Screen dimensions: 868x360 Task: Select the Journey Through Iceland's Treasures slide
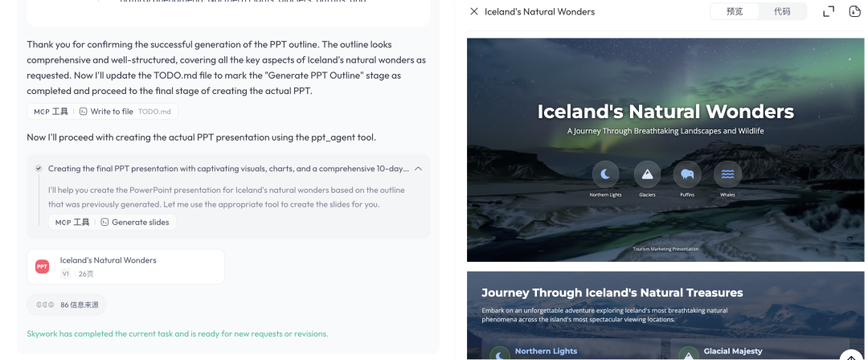(x=666, y=316)
